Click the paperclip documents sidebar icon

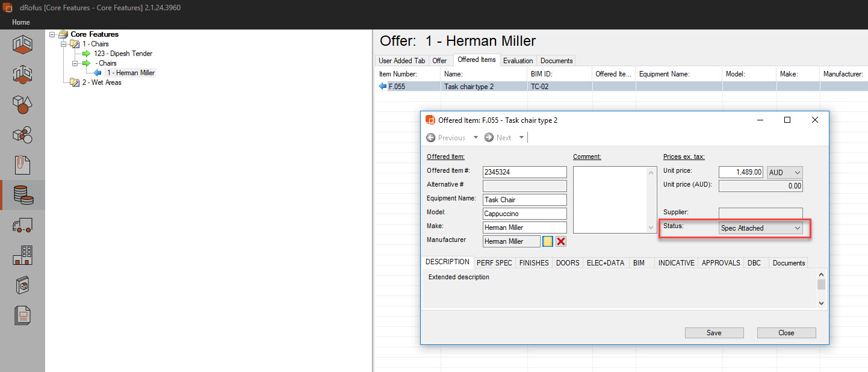[x=22, y=165]
